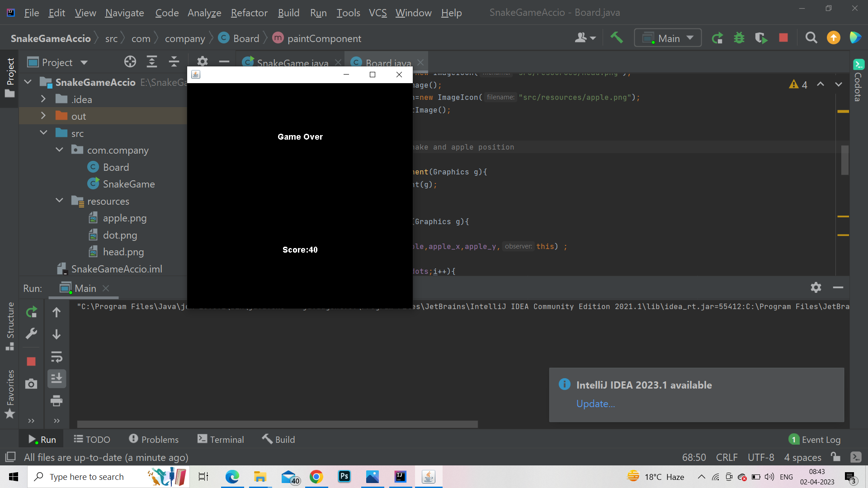This screenshot has width=868, height=488.
Task: Toggle soft-wrap in the Run console
Action: [57, 357]
